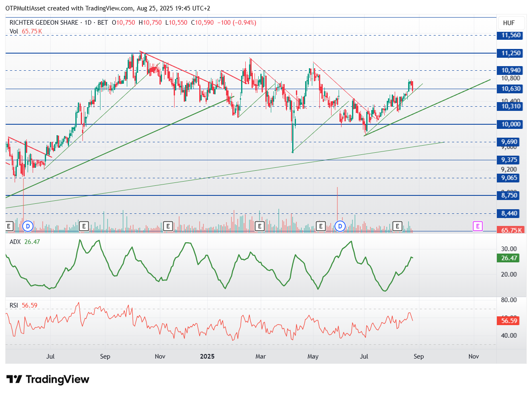The image size is (532, 395).
Task: Click the purple upcoming earnings E marker
Action: tap(478, 226)
